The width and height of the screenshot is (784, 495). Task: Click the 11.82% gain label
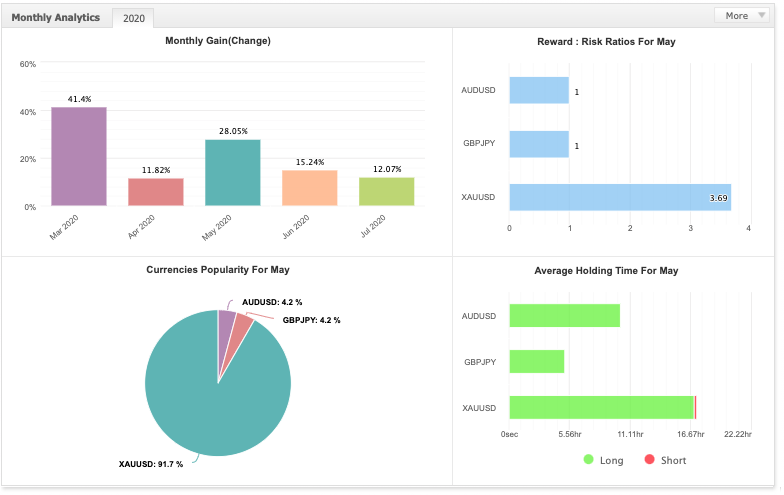(156, 170)
